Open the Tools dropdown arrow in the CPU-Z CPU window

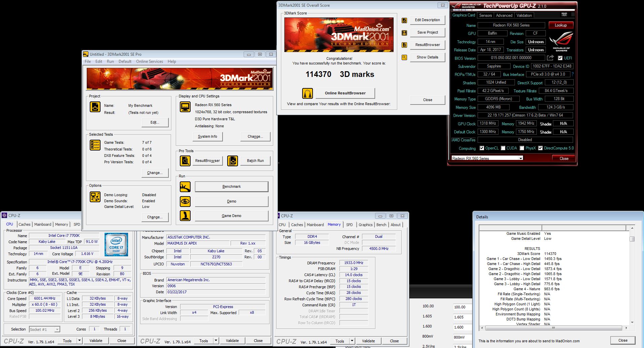[x=80, y=341]
